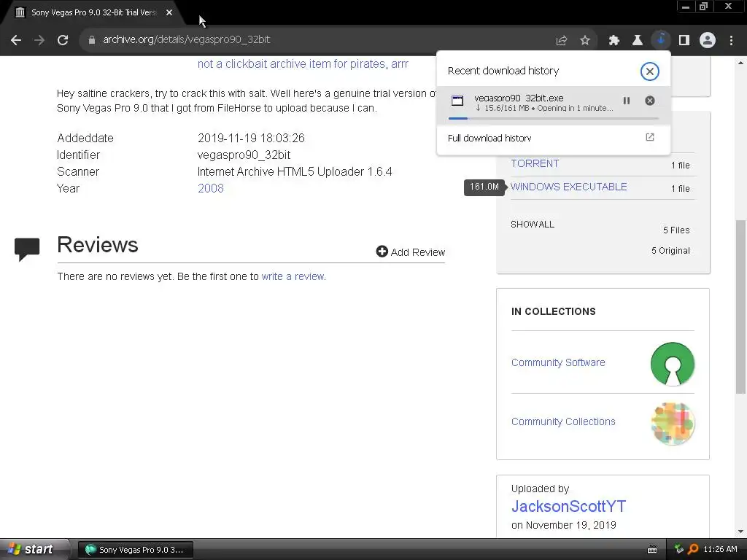
Task: Pause the vegaspro90_32bit.exe download
Action: tap(627, 101)
